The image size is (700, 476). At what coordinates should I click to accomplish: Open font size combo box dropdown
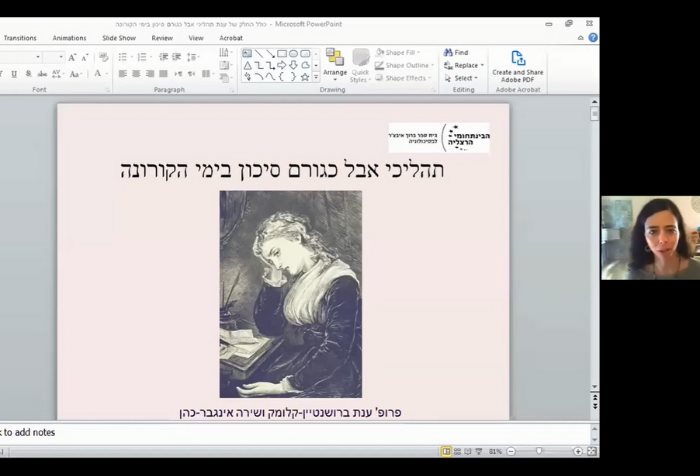point(61,57)
